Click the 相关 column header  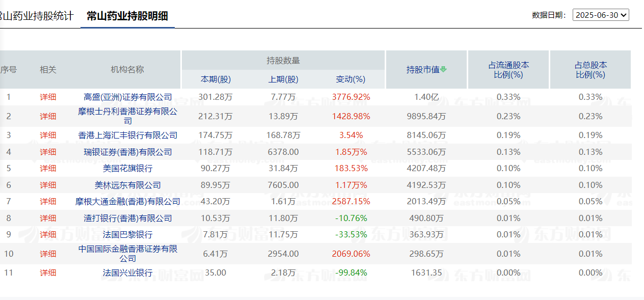[x=48, y=70]
